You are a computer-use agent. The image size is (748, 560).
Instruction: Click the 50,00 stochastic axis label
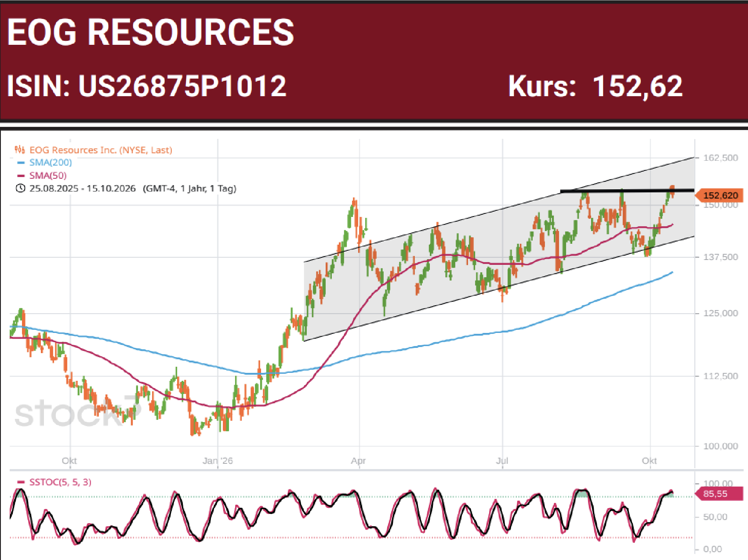tap(715, 517)
